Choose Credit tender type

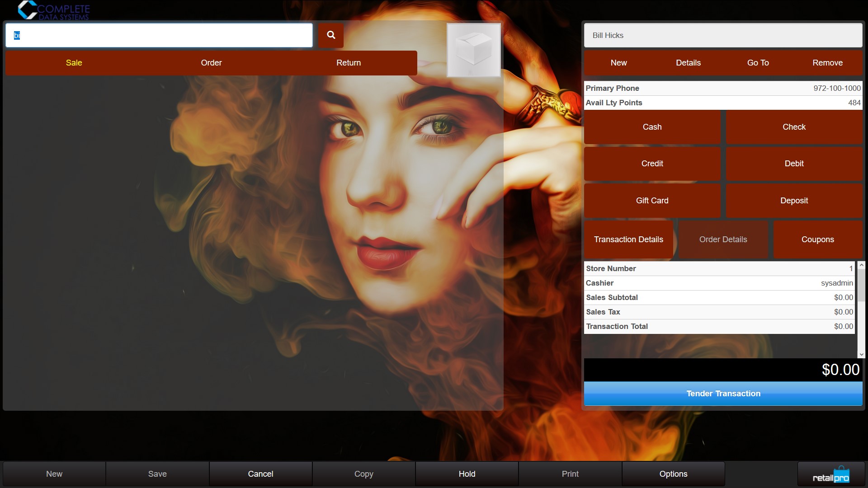[652, 164]
